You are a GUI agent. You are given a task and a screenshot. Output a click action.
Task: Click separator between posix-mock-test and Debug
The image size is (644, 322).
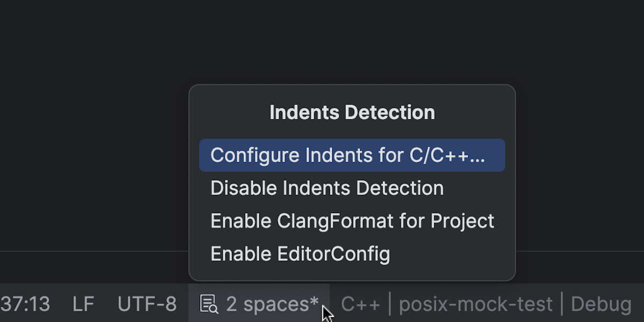[x=562, y=304]
